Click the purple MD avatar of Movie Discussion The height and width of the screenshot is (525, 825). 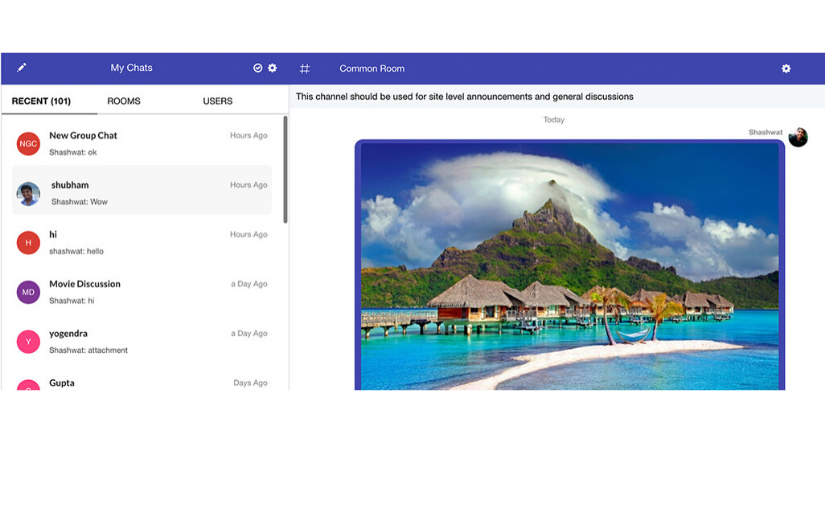coord(28,292)
